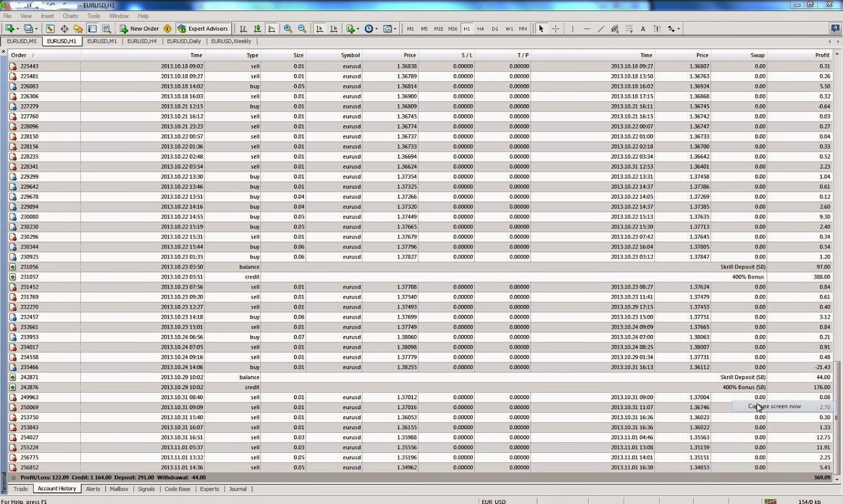Click the chart tabs scroll-right arrow

point(838,42)
